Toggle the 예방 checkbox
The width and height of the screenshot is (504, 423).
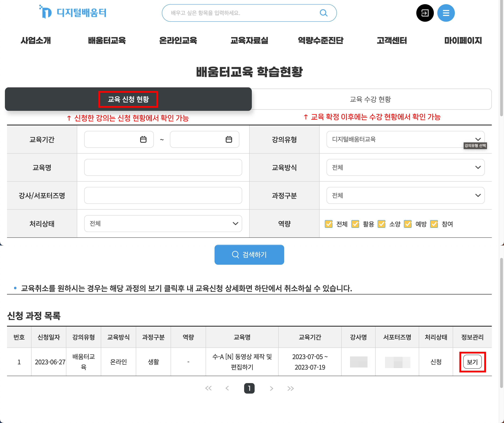click(x=408, y=224)
